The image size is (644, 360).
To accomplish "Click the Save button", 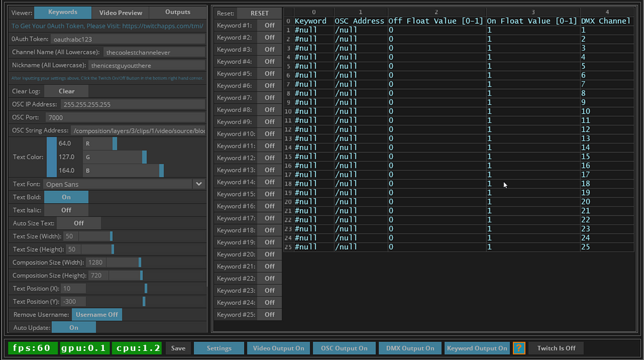I will (178, 348).
